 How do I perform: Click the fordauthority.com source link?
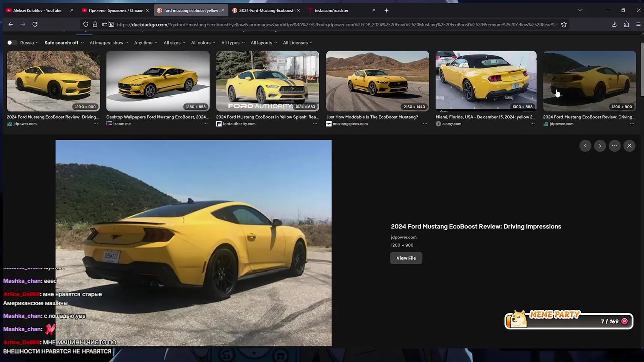[239, 124]
